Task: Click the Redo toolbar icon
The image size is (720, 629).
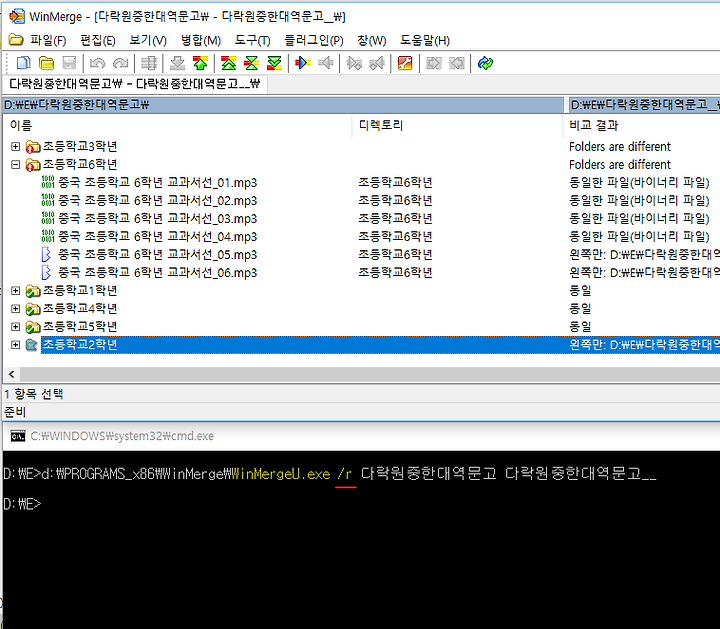Action: [x=121, y=63]
